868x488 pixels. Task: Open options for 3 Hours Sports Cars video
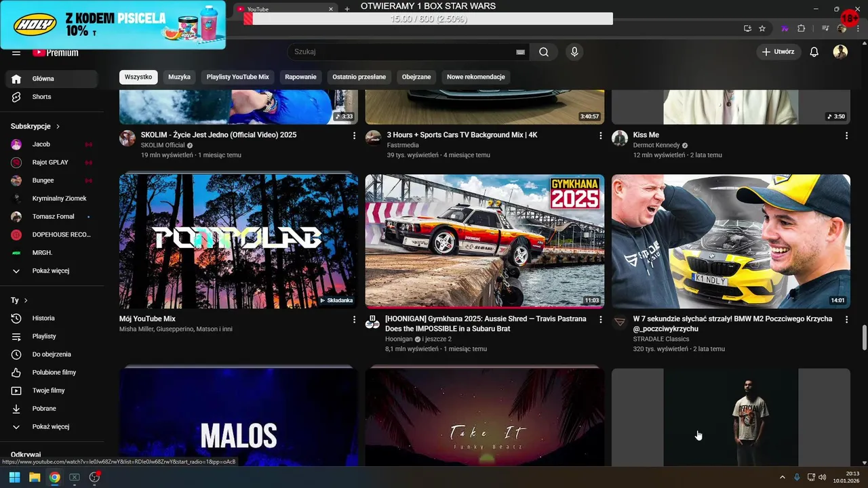tap(600, 136)
